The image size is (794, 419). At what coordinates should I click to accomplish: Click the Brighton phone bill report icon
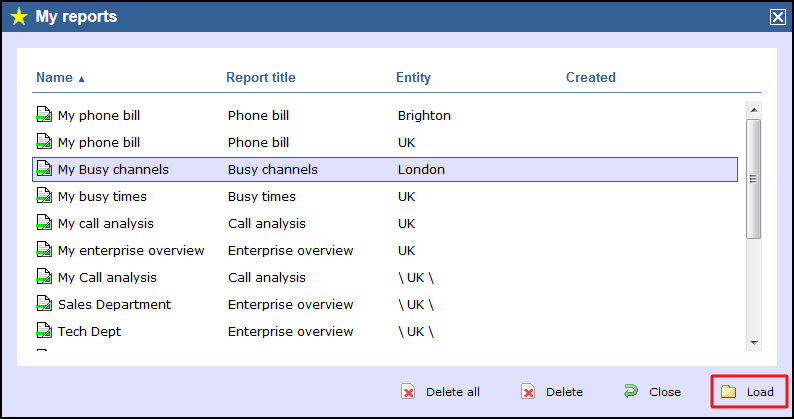[44, 116]
